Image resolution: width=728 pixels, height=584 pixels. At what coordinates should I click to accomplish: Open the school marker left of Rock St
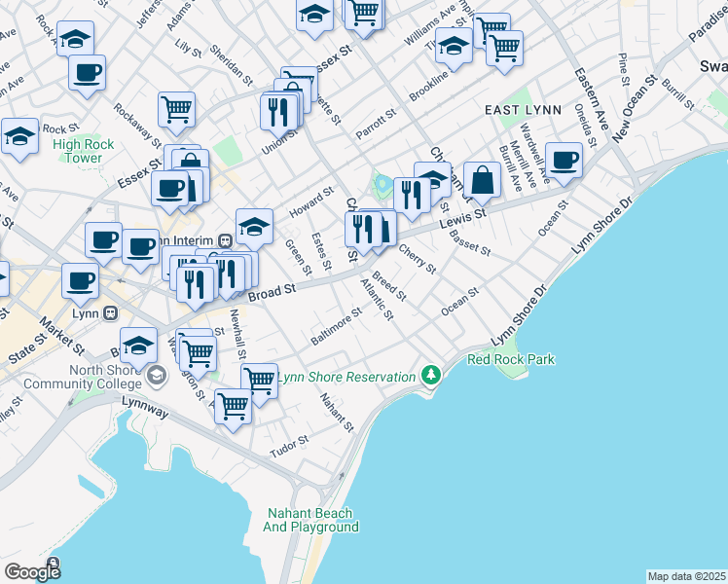tap(19, 136)
